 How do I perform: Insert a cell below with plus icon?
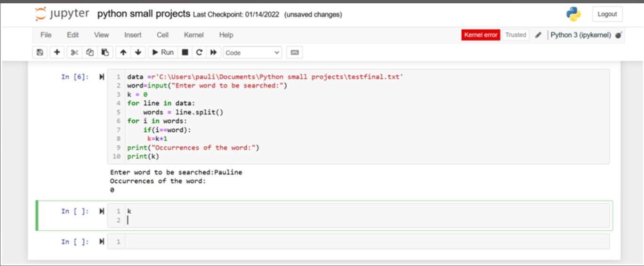click(x=57, y=52)
